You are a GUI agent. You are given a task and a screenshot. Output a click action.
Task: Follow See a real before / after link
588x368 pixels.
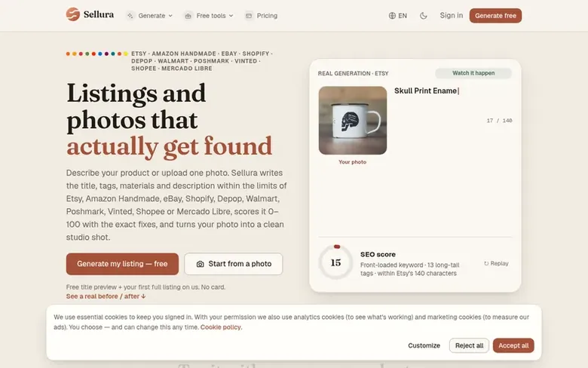point(106,296)
